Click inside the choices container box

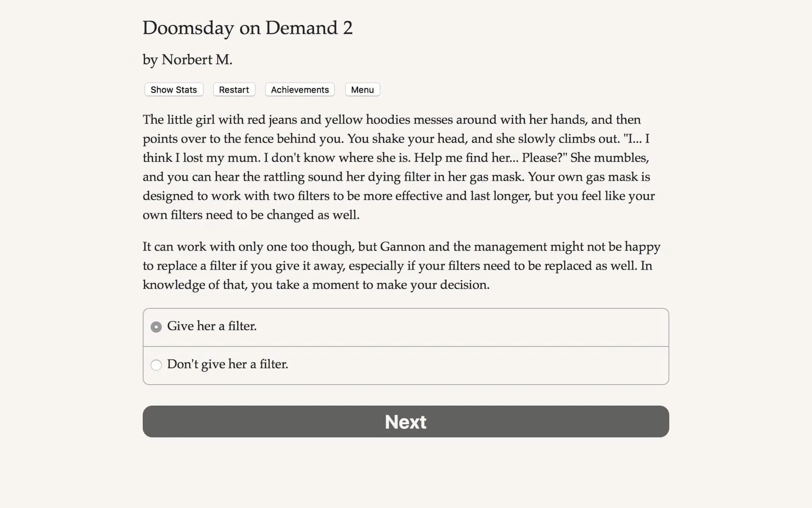[x=406, y=346]
